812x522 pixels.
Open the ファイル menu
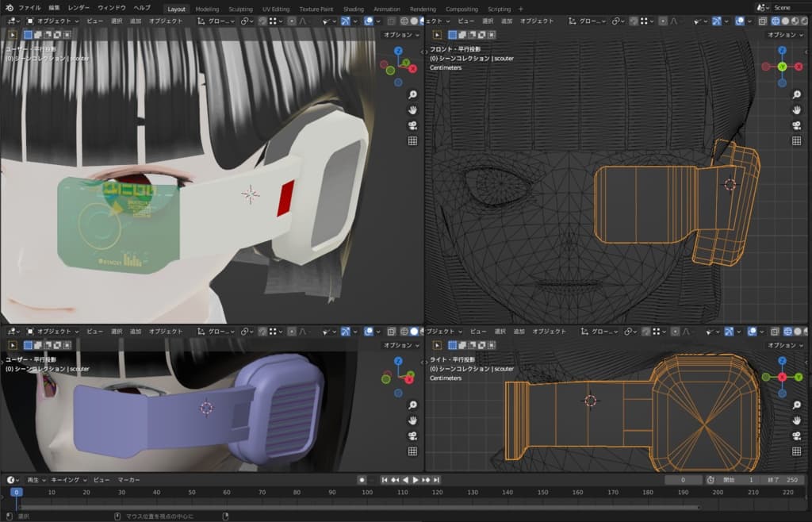(29, 8)
